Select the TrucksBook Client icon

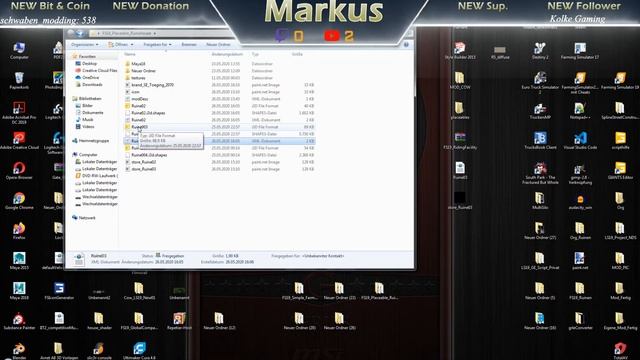coord(540,140)
